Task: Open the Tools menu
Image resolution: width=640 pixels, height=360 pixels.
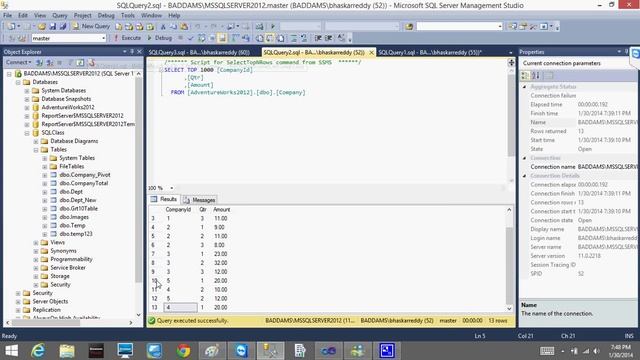Action: [x=128, y=15]
